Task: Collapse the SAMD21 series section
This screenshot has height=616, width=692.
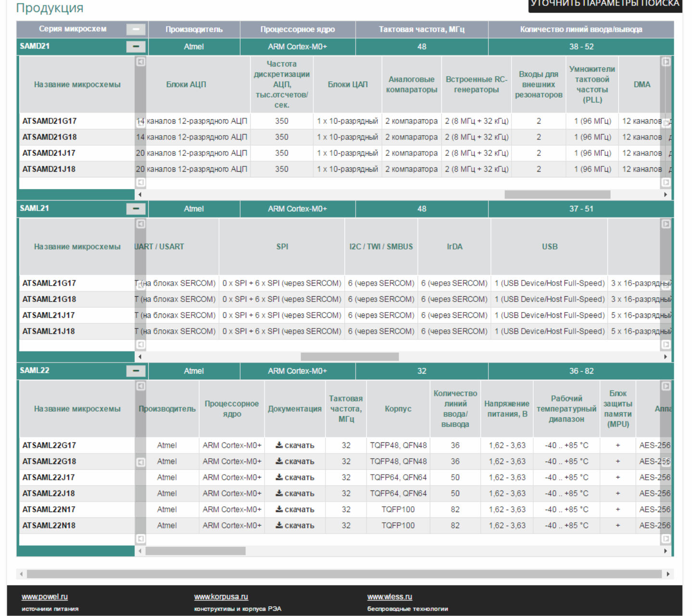Action: (136, 47)
